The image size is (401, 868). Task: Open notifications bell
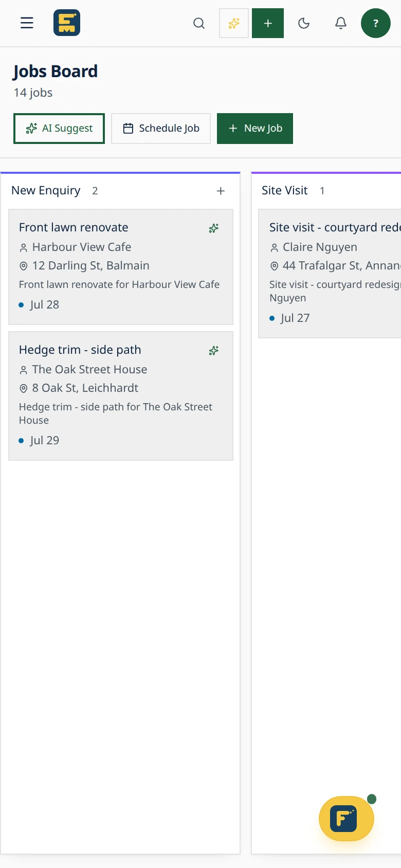click(341, 23)
